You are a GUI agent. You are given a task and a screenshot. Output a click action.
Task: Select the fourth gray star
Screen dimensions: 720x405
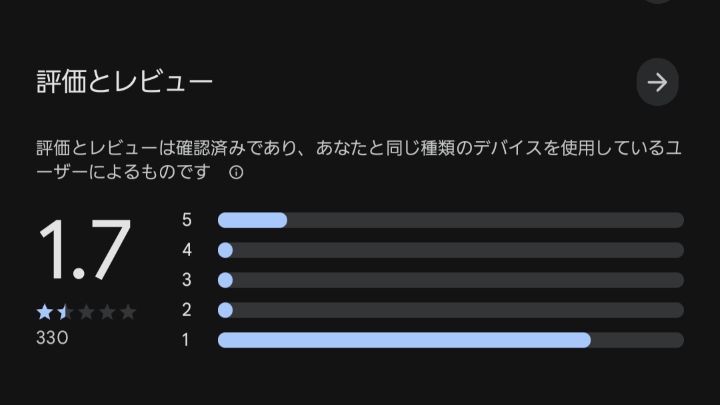107,312
